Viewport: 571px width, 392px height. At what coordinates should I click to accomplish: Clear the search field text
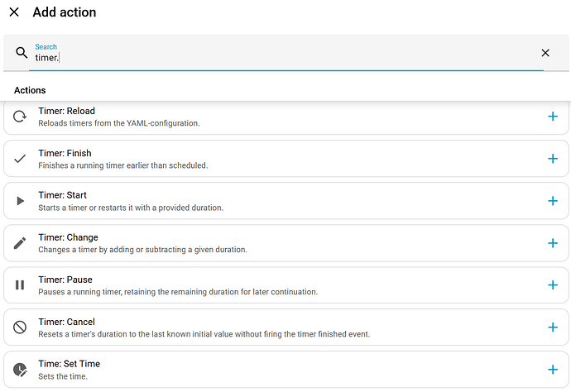[545, 53]
